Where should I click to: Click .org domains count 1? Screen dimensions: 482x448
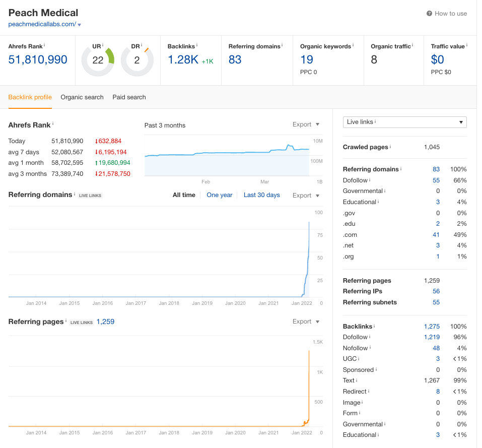pos(438,257)
